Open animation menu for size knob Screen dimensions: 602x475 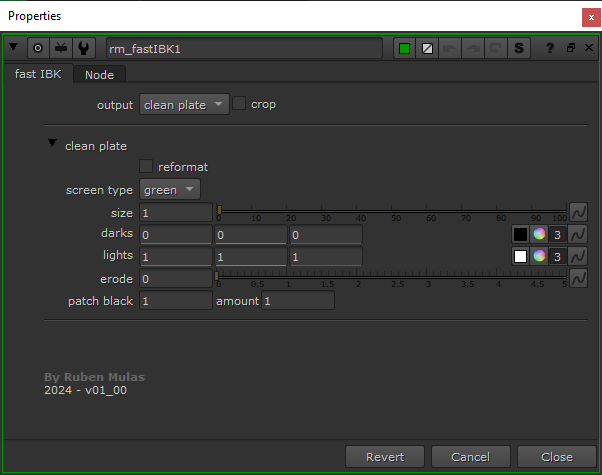578,212
